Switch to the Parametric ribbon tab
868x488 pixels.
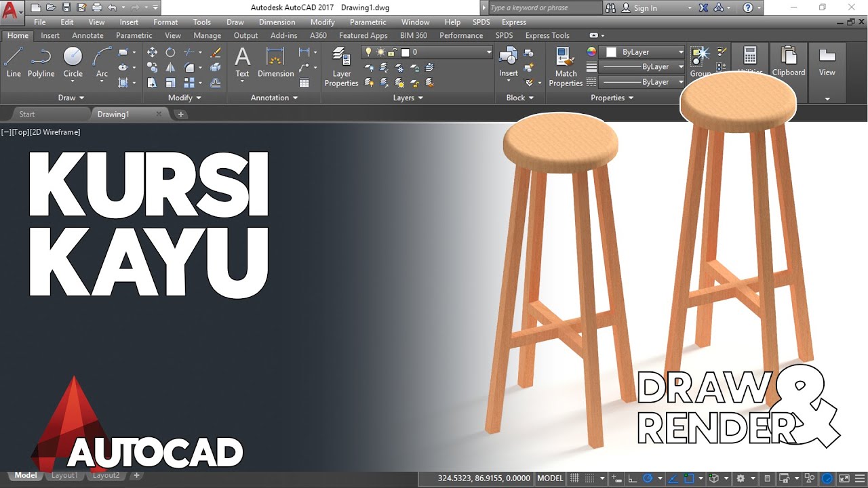134,35
